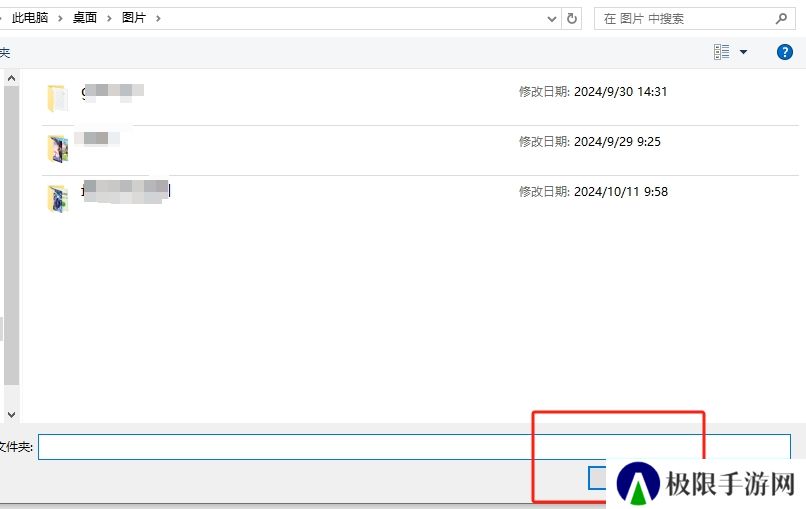The height and width of the screenshot is (509, 806).
Task: Open help with blue question mark icon
Action: pyautogui.click(x=784, y=52)
